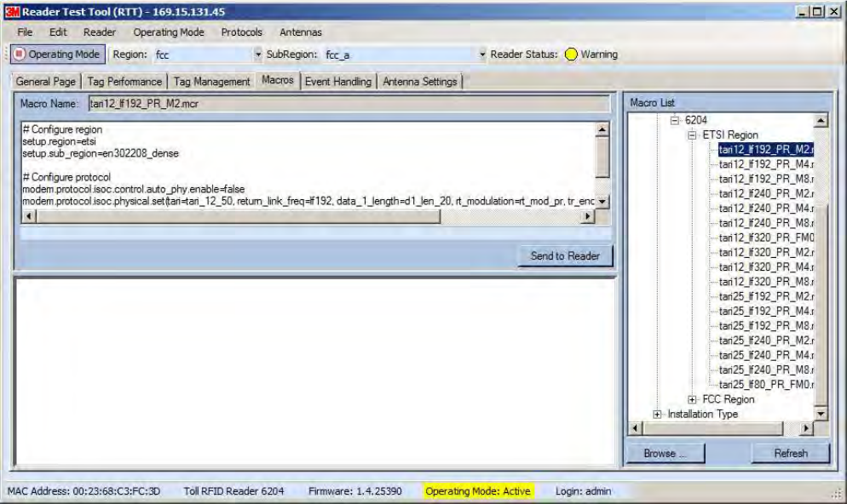Screen dimensions: 847x504
Task: Select macro tari12_lf320_PR_M4 in Macro List
Action: (x=766, y=267)
